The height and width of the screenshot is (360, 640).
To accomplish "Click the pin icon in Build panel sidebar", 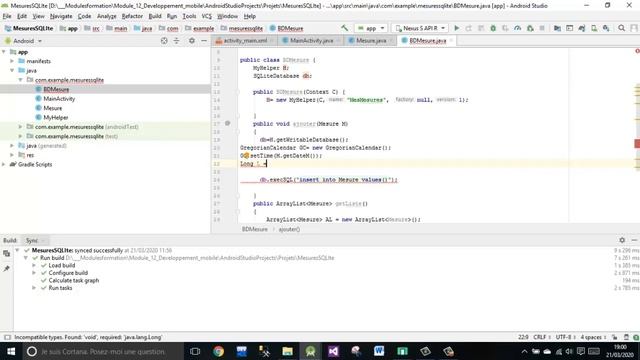I will [7, 269].
